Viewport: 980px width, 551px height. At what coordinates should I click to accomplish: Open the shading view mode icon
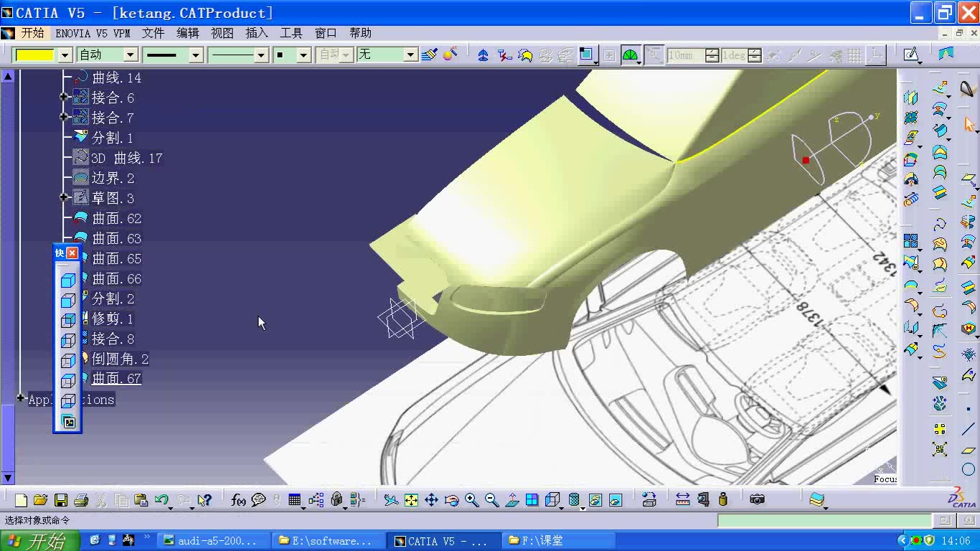[x=574, y=500]
